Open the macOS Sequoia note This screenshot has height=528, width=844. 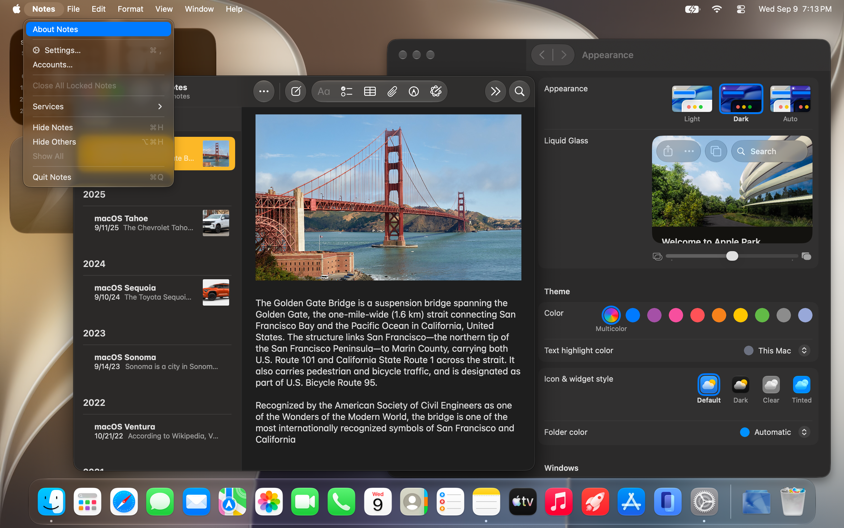[157, 292]
